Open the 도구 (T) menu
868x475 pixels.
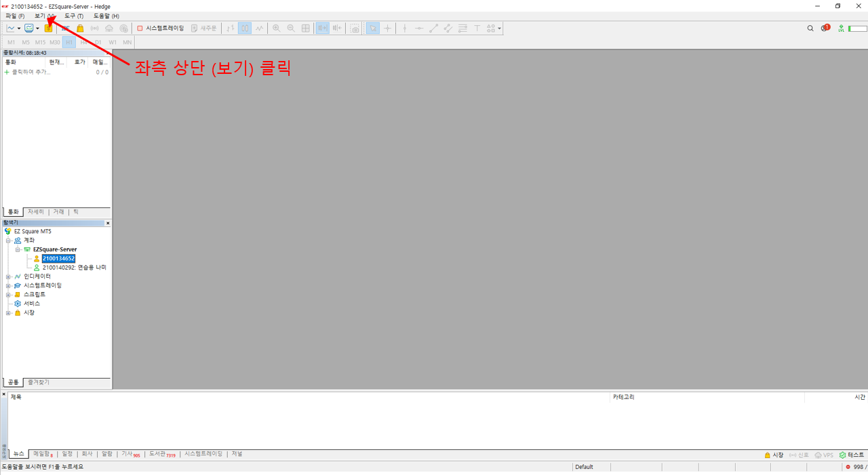click(74, 16)
